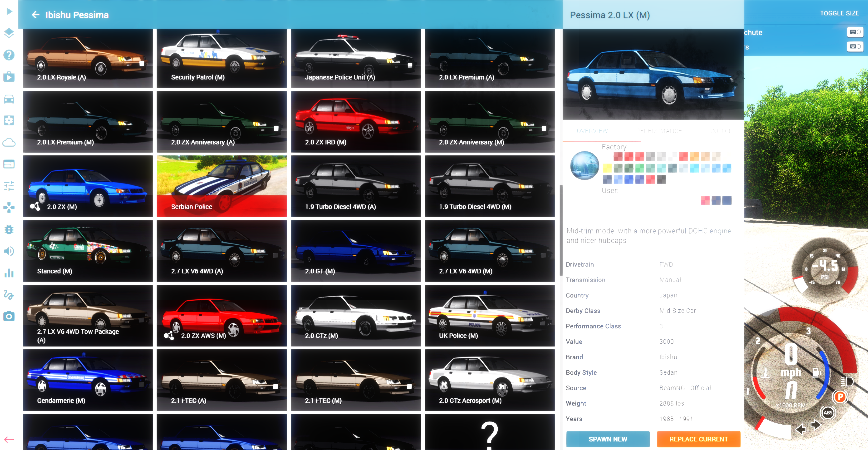Open the Debug bug icon
Image resolution: width=868 pixels, height=450 pixels.
point(9,229)
